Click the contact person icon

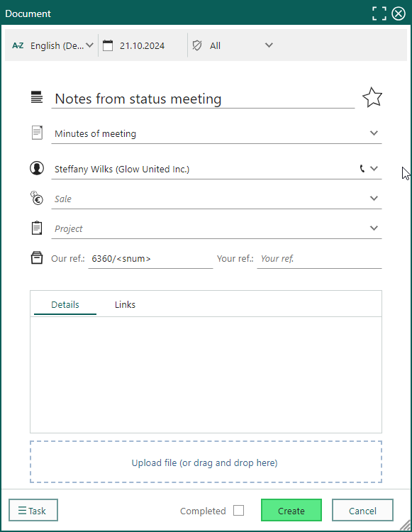37,168
